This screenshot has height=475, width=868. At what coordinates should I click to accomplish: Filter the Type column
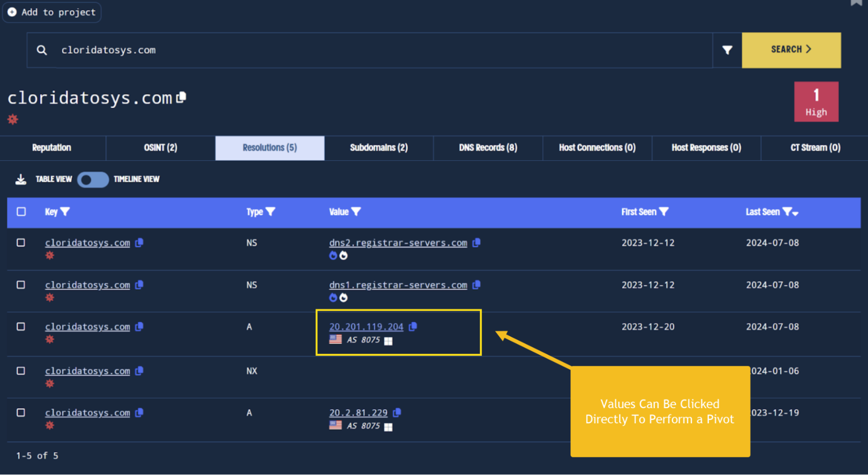click(x=271, y=212)
